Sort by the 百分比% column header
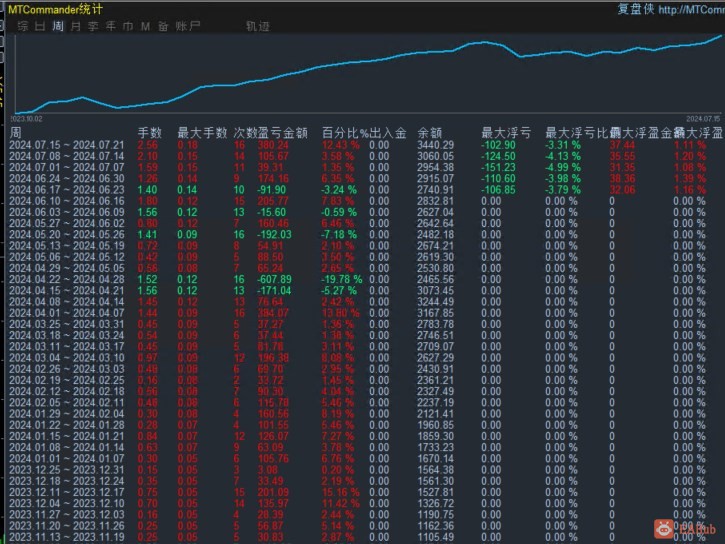Image resolution: width=725 pixels, height=544 pixels. pyautogui.click(x=345, y=133)
